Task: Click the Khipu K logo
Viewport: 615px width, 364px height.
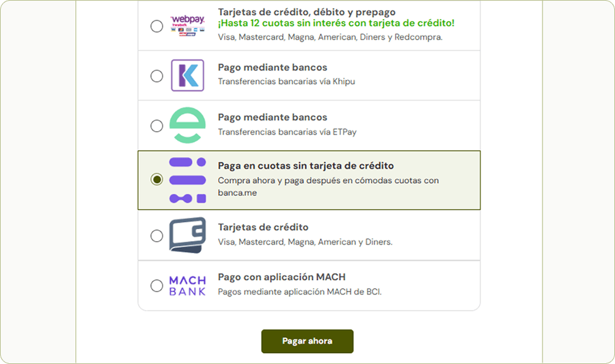Action: point(187,75)
